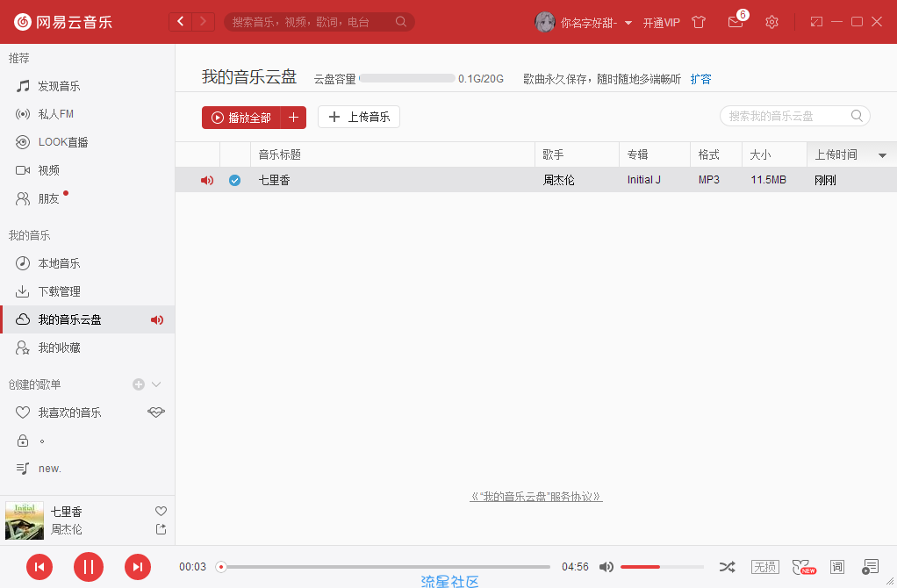This screenshot has width=897, height=588.
Task: Open the messages mail icon
Action: click(x=736, y=22)
